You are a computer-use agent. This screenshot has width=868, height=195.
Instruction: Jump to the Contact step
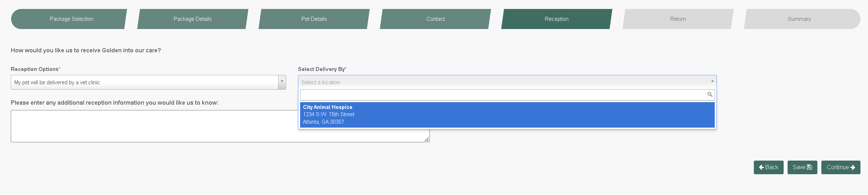[x=435, y=19]
